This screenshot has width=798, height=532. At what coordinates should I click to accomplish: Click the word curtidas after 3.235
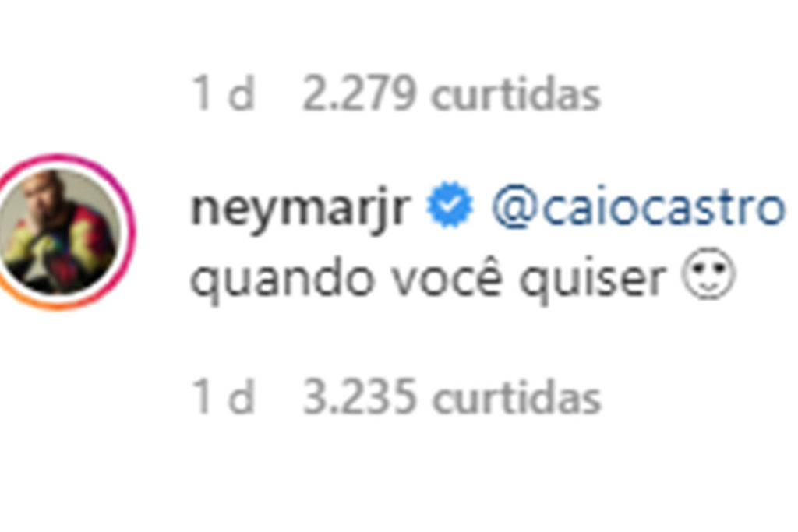click(x=517, y=398)
